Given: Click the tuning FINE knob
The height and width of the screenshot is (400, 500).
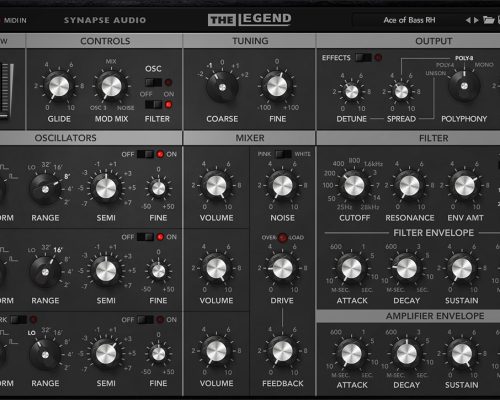Looking at the screenshot, I should (277, 86).
